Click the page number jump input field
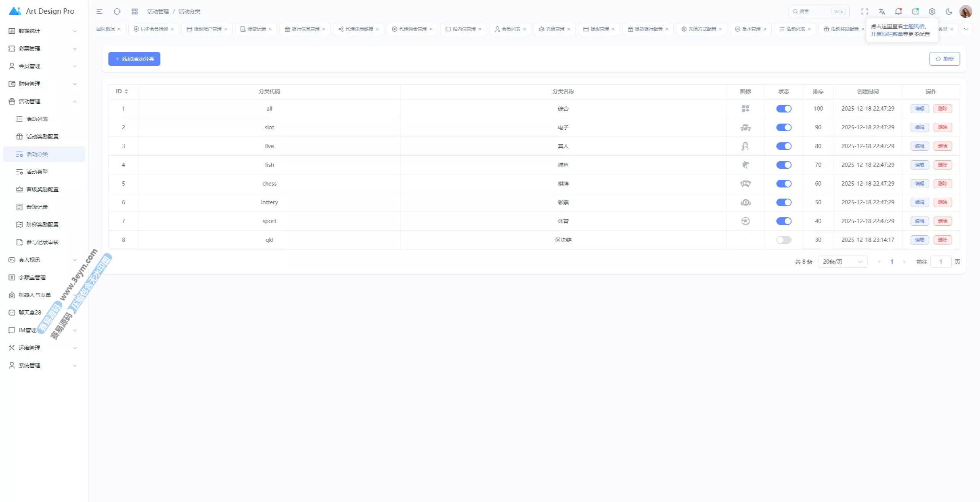 click(941, 262)
